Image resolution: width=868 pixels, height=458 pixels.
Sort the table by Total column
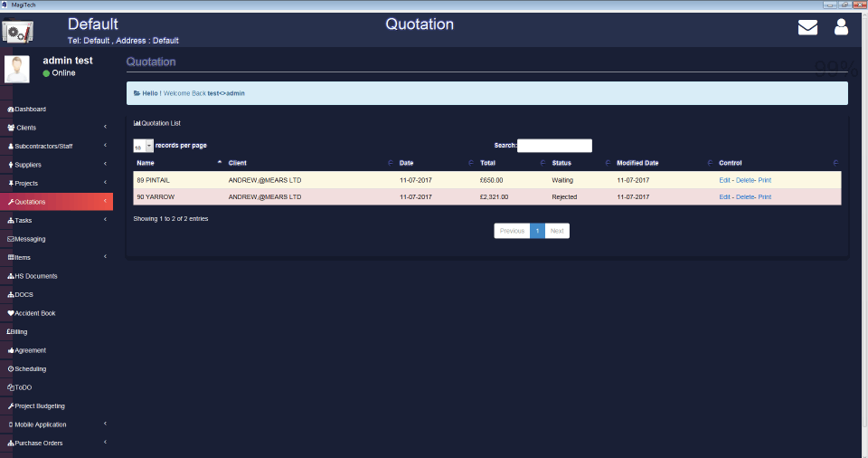(511, 163)
